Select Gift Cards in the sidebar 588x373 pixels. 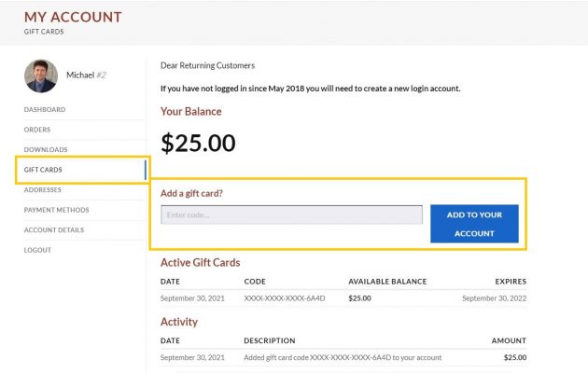(x=43, y=170)
